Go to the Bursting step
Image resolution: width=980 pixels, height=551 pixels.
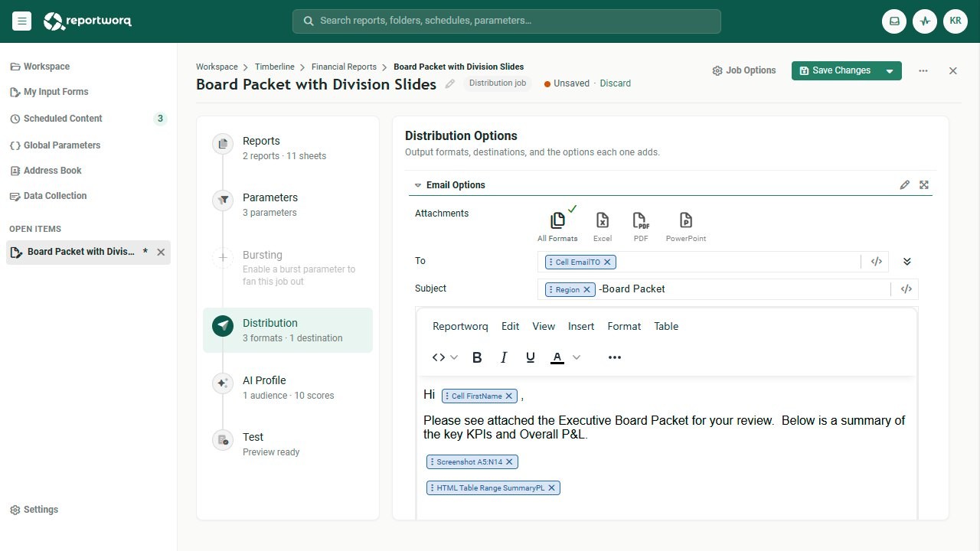coord(288,267)
